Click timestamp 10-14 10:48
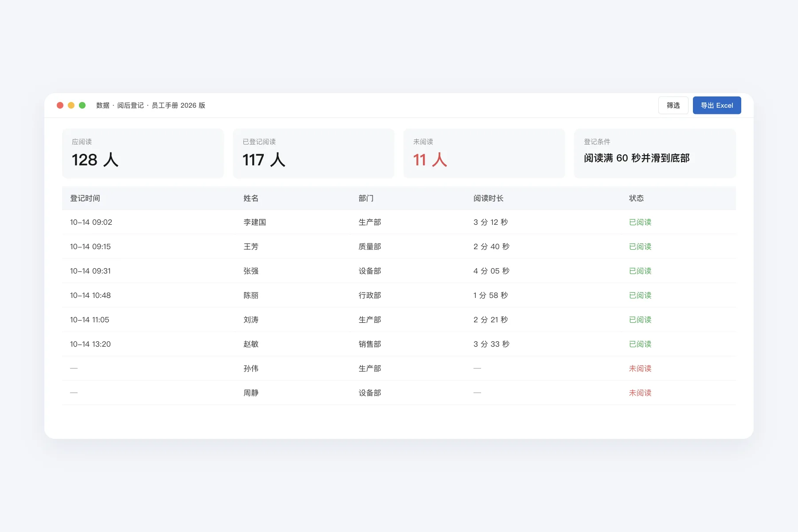 pyautogui.click(x=90, y=295)
